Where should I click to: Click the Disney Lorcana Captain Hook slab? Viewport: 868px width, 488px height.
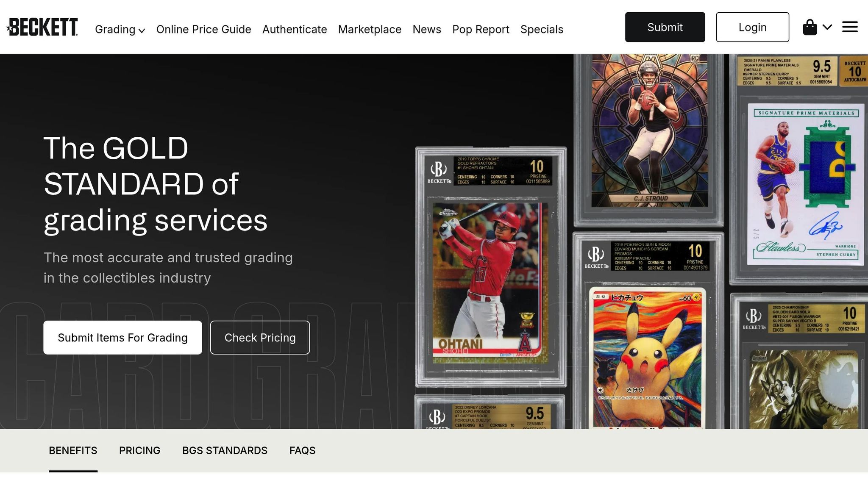pyautogui.click(x=490, y=412)
